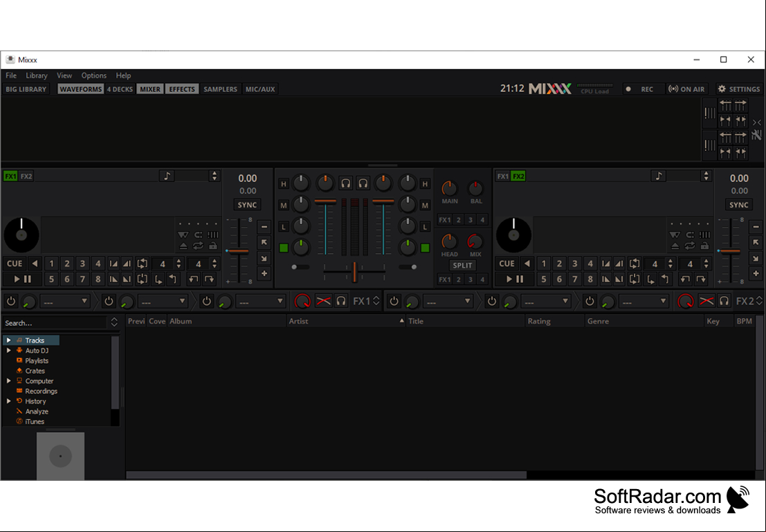Jump beats backward on the left deck
This screenshot has width=766, height=532.
(x=194, y=279)
